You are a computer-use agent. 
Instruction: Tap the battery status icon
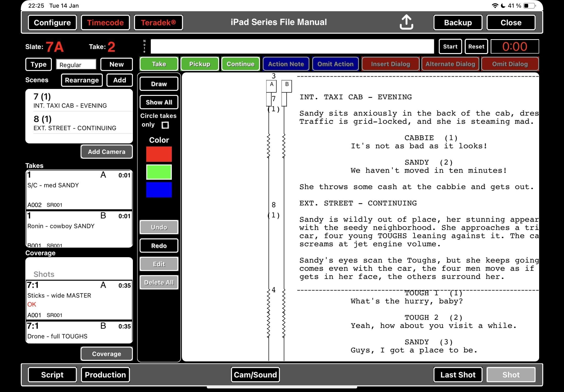[x=529, y=6]
